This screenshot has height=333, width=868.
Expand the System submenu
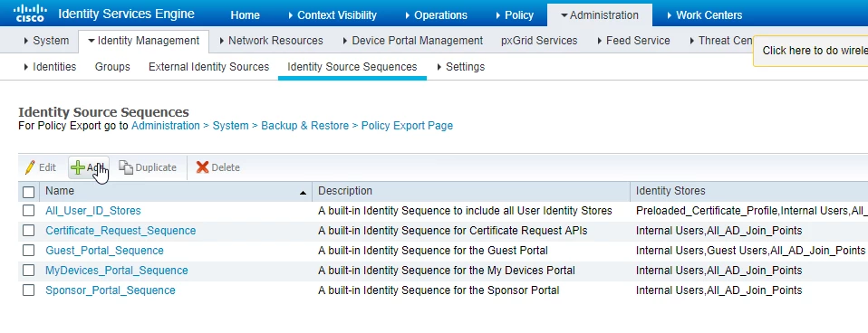pos(46,41)
